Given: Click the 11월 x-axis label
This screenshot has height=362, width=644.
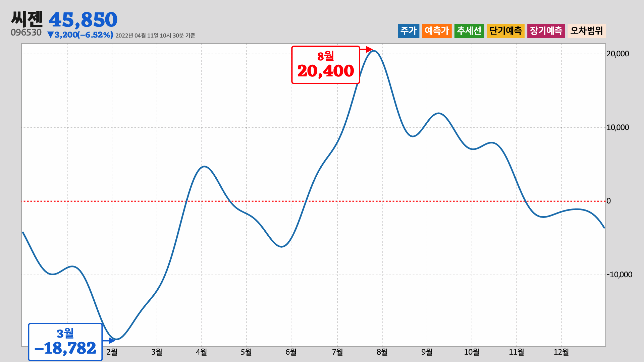Looking at the screenshot, I should 517,352.
